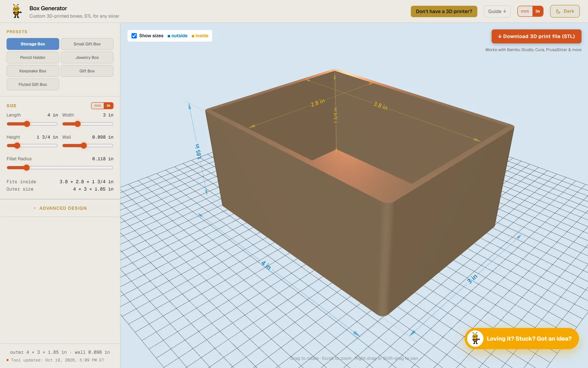Choose the Keepsake Box preset

[33, 71]
